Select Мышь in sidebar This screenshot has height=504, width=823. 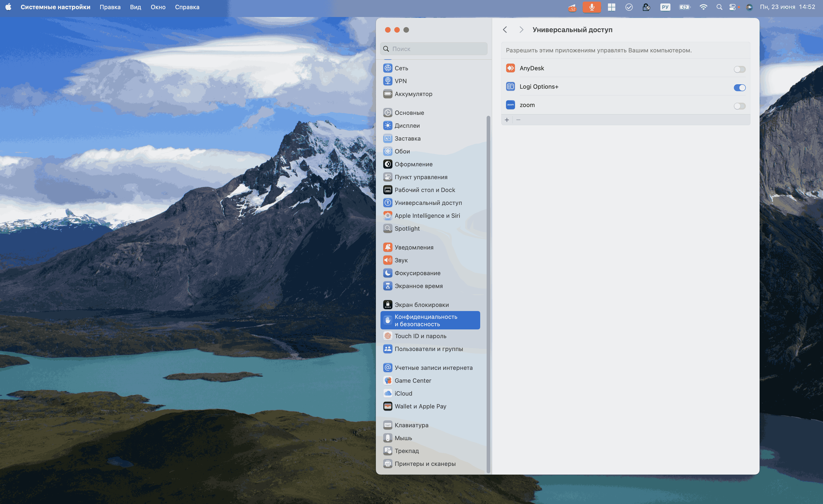(430, 438)
